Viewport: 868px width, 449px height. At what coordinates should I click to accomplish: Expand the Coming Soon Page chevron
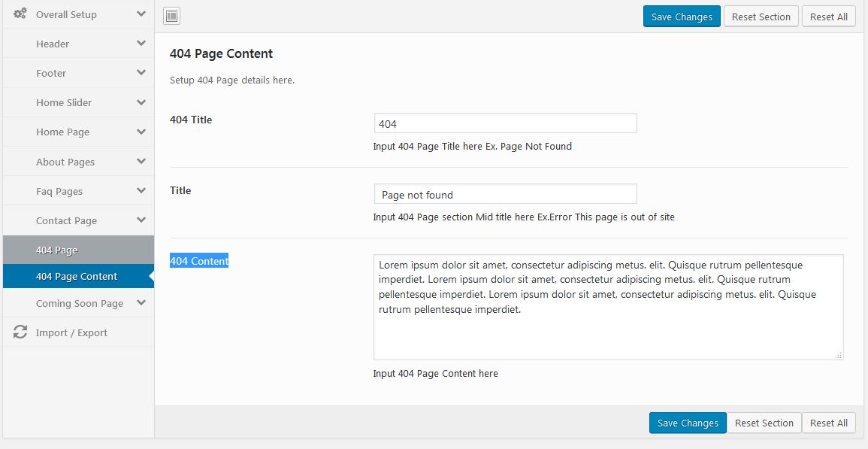(x=141, y=303)
